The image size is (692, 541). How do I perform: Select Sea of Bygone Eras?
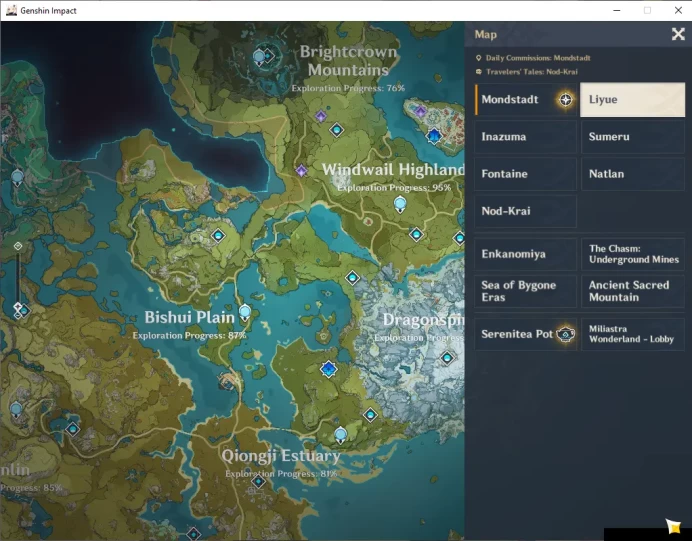coord(526,291)
